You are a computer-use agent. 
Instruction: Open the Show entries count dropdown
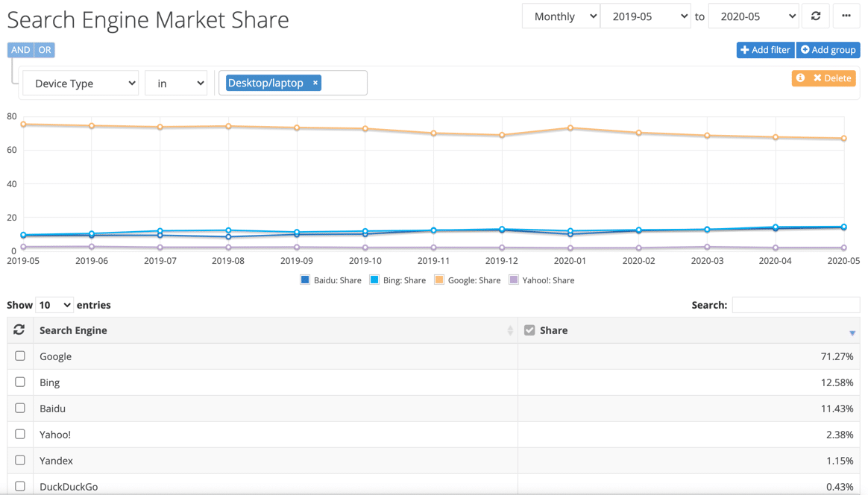pos(54,305)
